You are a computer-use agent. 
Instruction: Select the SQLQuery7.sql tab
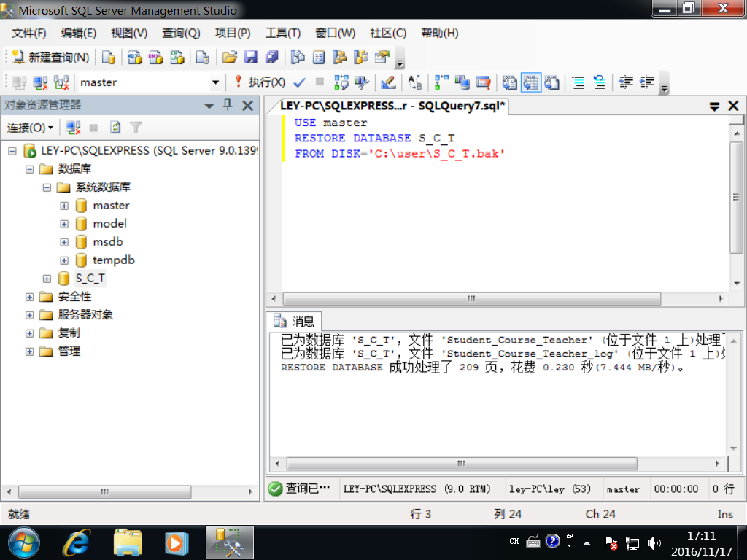[392, 106]
